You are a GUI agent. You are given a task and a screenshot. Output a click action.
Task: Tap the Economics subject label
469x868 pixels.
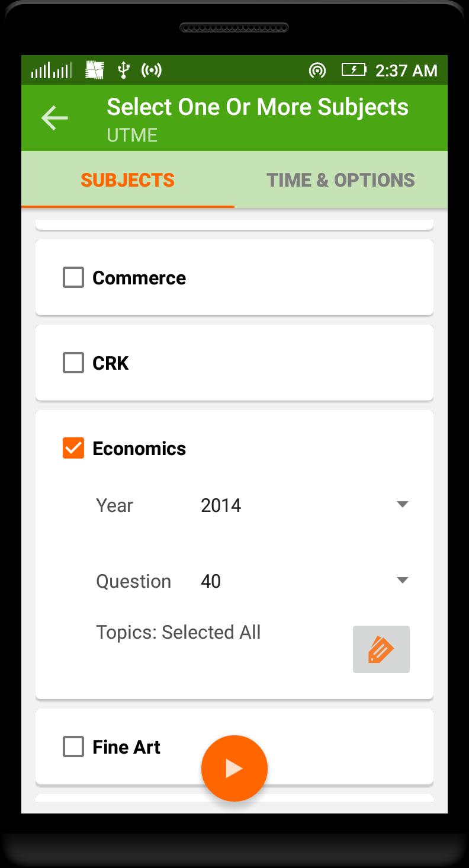139,449
